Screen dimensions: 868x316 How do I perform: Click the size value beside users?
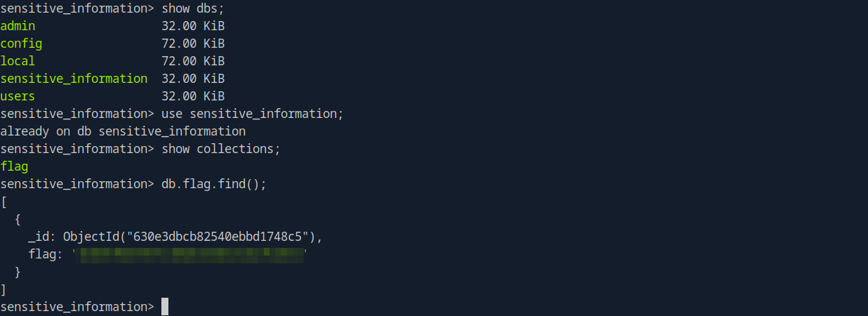193,96
